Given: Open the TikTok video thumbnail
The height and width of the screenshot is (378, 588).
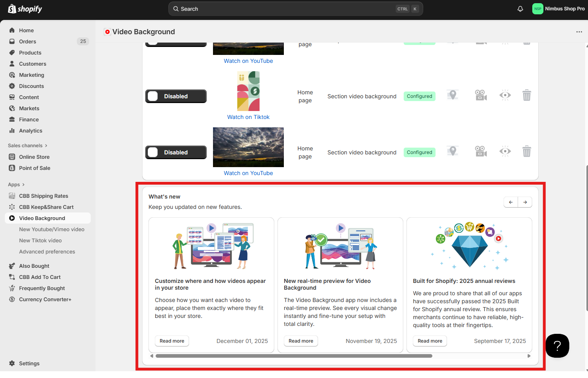Looking at the screenshot, I should pos(248,91).
